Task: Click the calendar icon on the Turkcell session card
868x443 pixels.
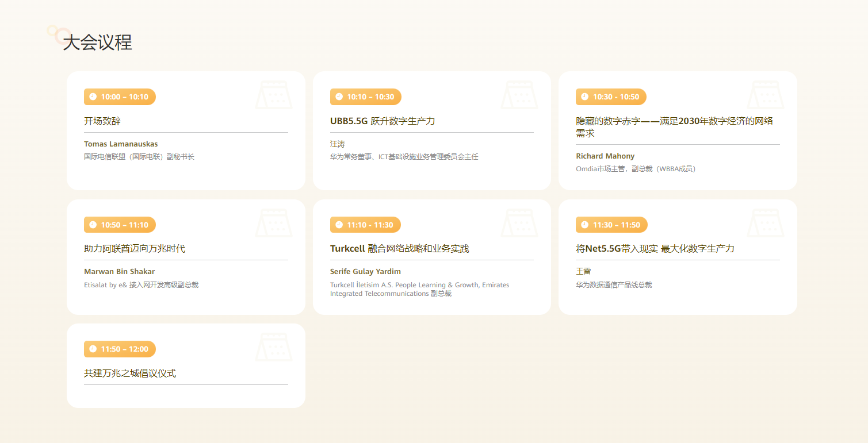Action: point(519,223)
